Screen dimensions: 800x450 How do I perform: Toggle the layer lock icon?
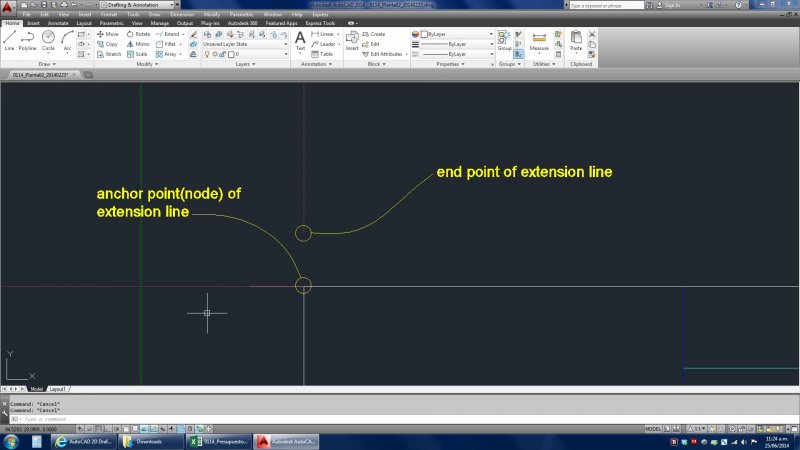point(222,54)
